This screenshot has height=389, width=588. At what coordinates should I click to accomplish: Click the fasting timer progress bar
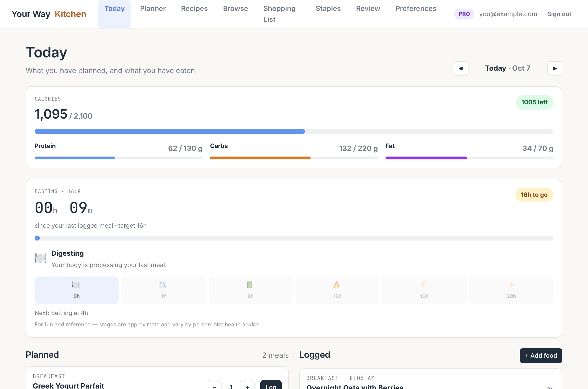[294, 238]
